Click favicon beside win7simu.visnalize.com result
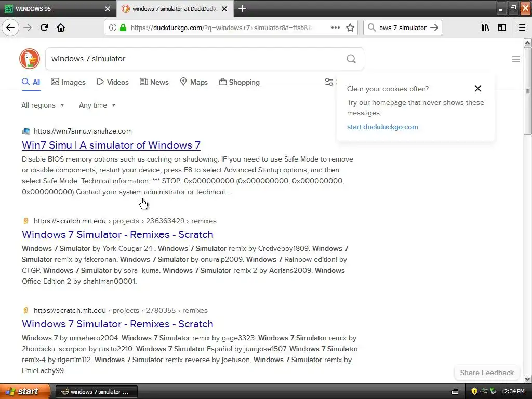The width and height of the screenshot is (532, 399). click(26, 131)
